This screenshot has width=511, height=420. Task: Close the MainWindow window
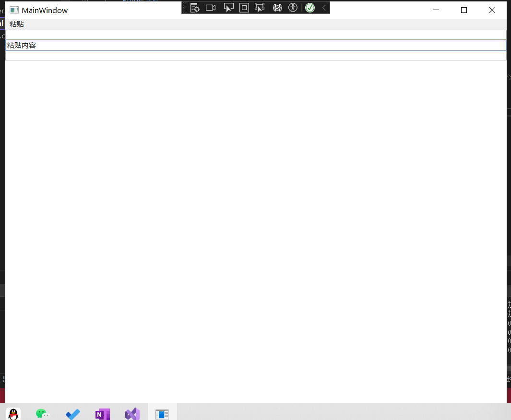coord(492,10)
